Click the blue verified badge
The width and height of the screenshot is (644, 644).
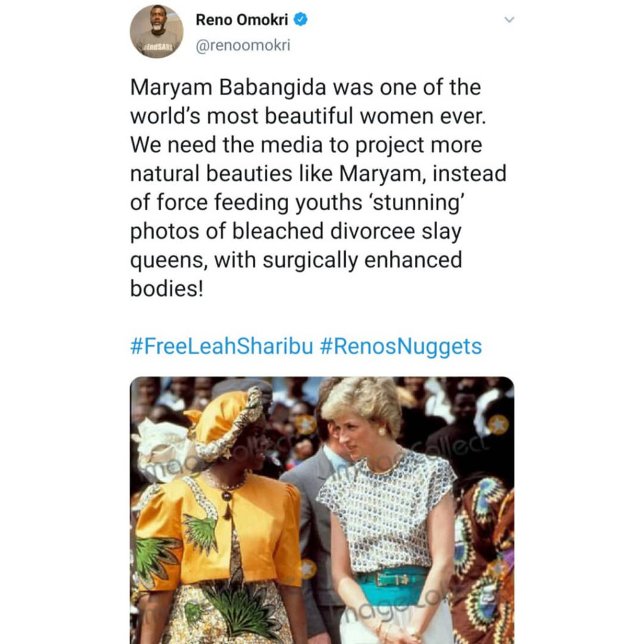301,19
